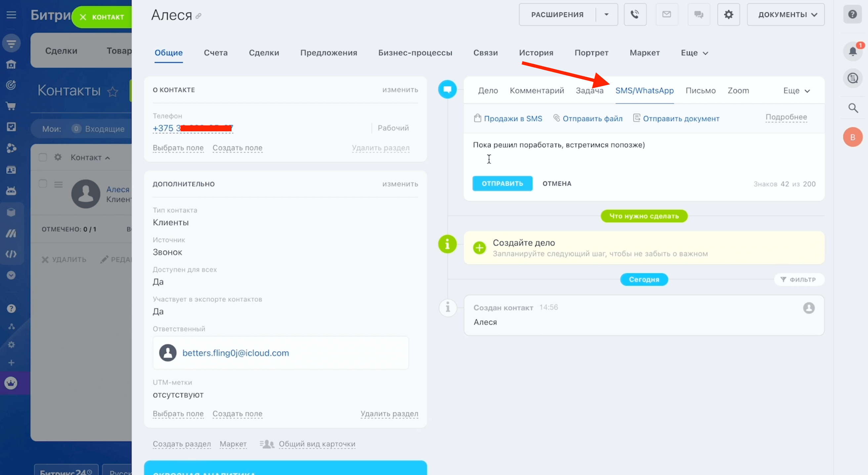Screen dimensions: 868x475
Task: Click the help question mark icon top right
Action: tap(852, 15)
